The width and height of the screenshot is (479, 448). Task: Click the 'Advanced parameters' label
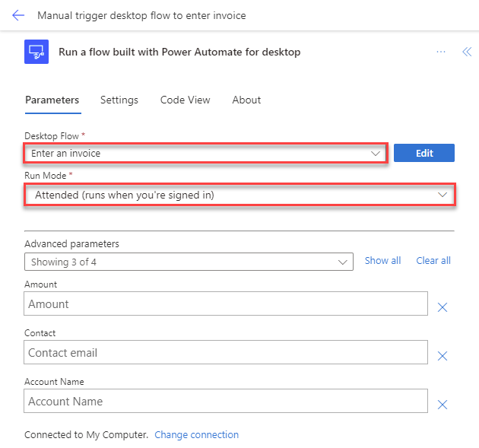71,244
